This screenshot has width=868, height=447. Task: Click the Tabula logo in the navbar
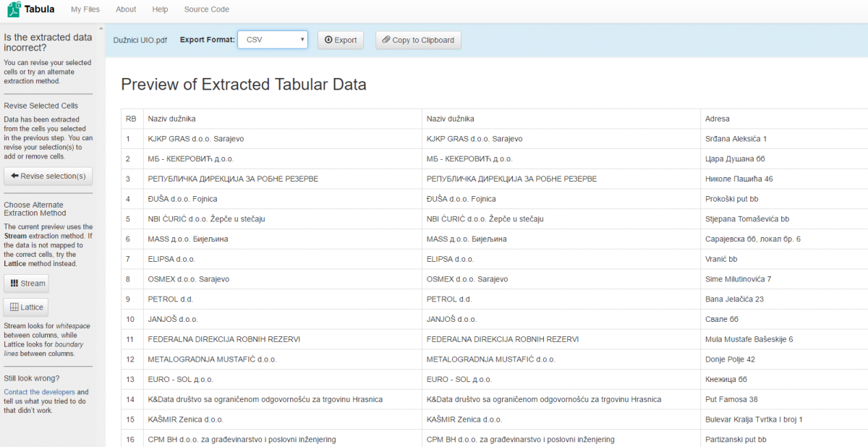(x=31, y=9)
